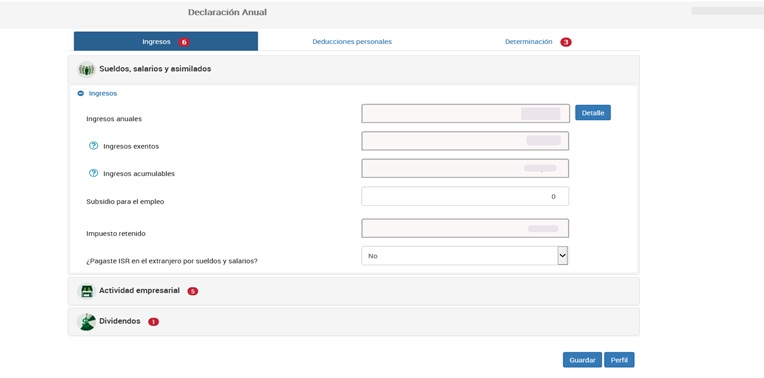
Task: Click the Guardar button
Action: pyautogui.click(x=582, y=360)
